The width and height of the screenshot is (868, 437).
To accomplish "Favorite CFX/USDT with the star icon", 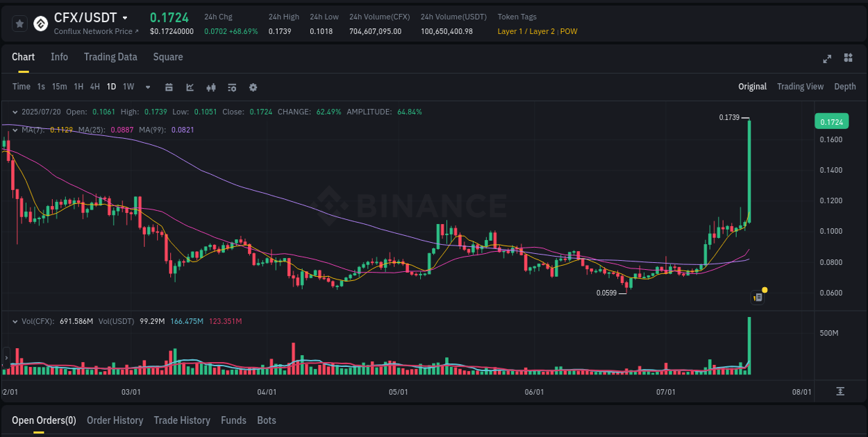I will coord(19,23).
